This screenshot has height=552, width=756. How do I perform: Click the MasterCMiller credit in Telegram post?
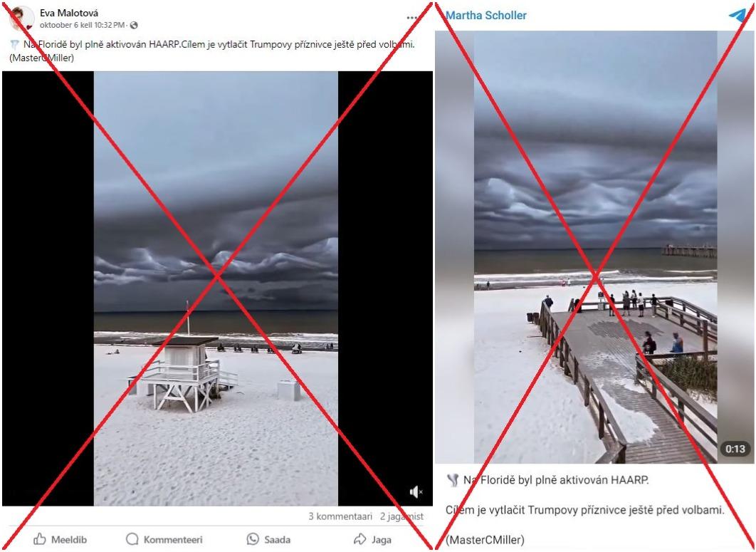click(485, 539)
